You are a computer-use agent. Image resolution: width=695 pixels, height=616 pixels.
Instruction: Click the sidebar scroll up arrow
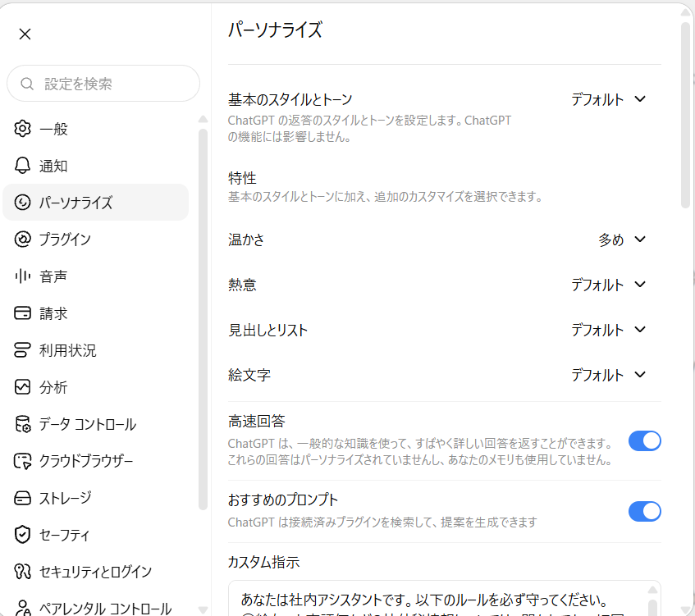[203, 119]
